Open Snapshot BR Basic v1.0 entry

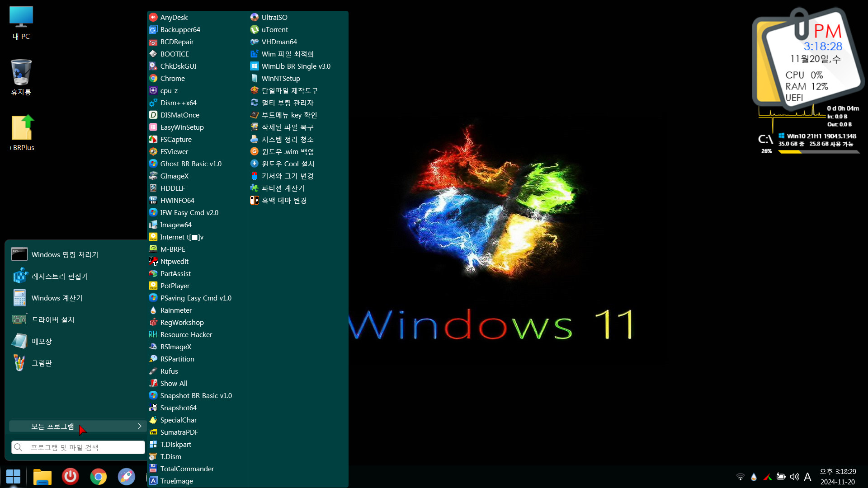190,395
